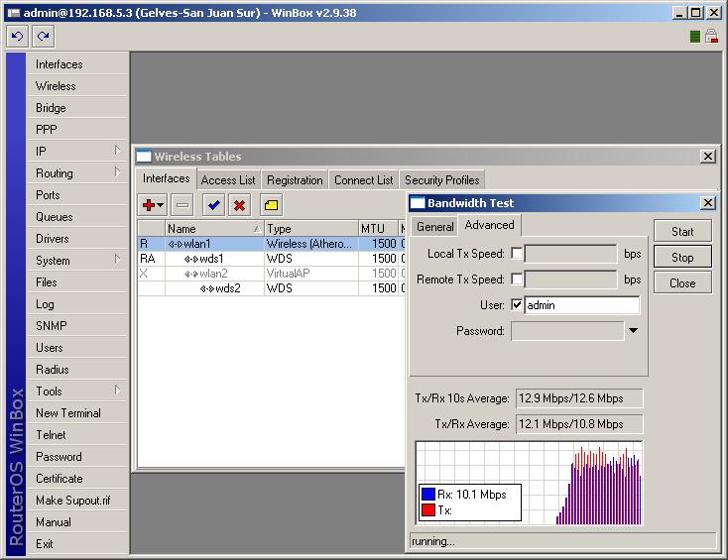Click the Redo arrow in the toolbar
The width and height of the screenshot is (728, 560).
pos(44,37)
